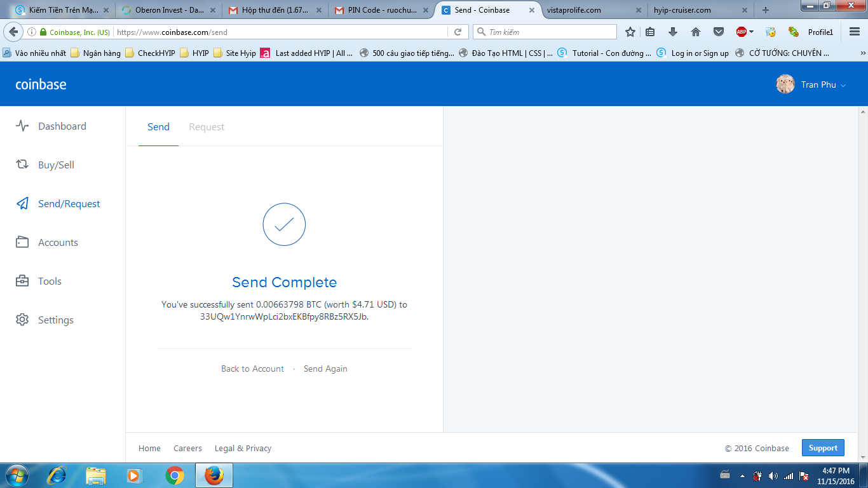868x488 pixels.
Task: Open the Ngân hàng bookmarks folder
Action: point(96,53)
